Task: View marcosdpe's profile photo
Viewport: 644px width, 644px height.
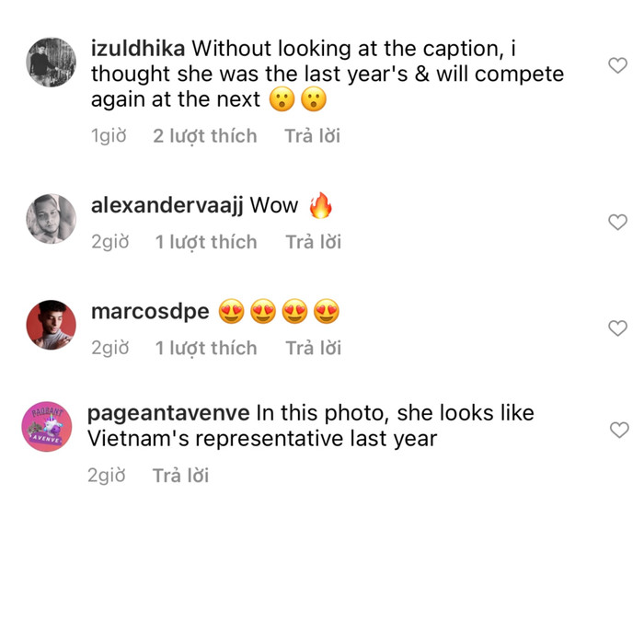Action: [x=51, y=325]
